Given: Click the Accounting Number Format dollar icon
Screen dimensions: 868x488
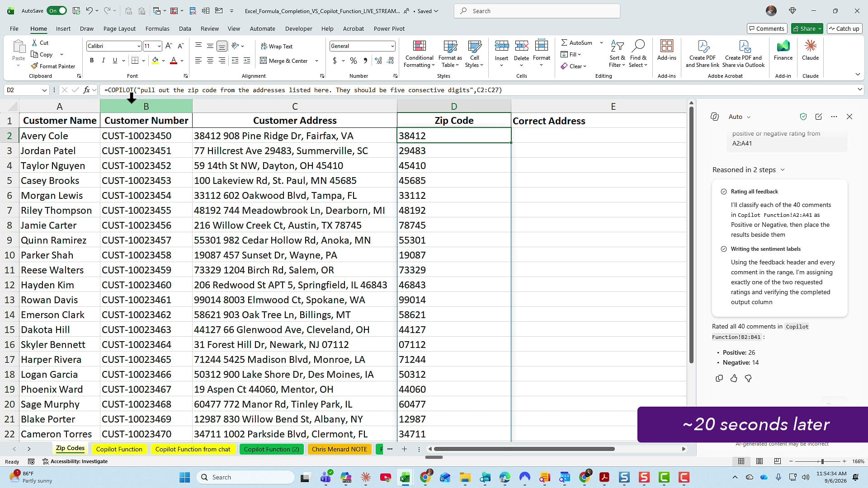Looking at the screenshot, I should click(335, 61).
